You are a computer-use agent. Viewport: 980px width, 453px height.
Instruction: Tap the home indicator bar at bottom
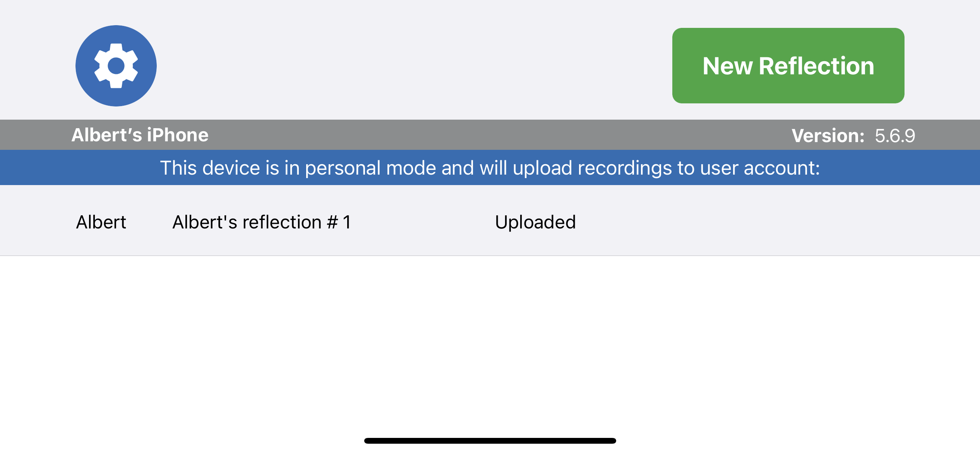pyautogui.click(x=490, y=441)
